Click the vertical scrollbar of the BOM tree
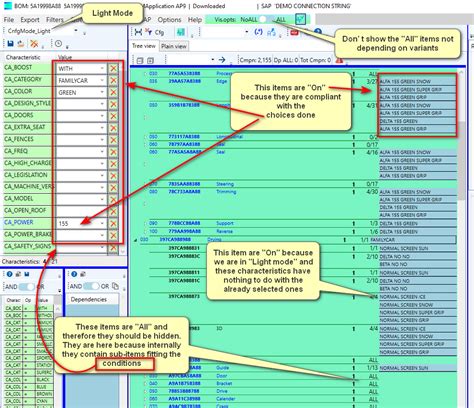 [x=462, y=160]
